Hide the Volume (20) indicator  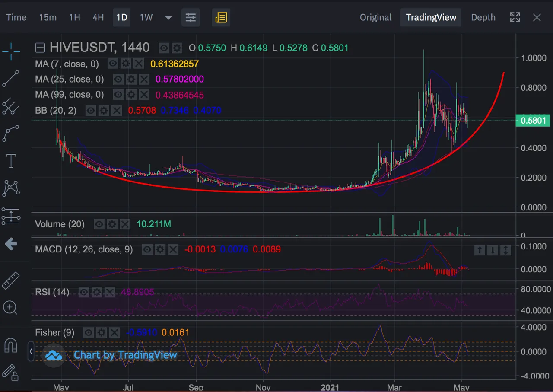99,224
